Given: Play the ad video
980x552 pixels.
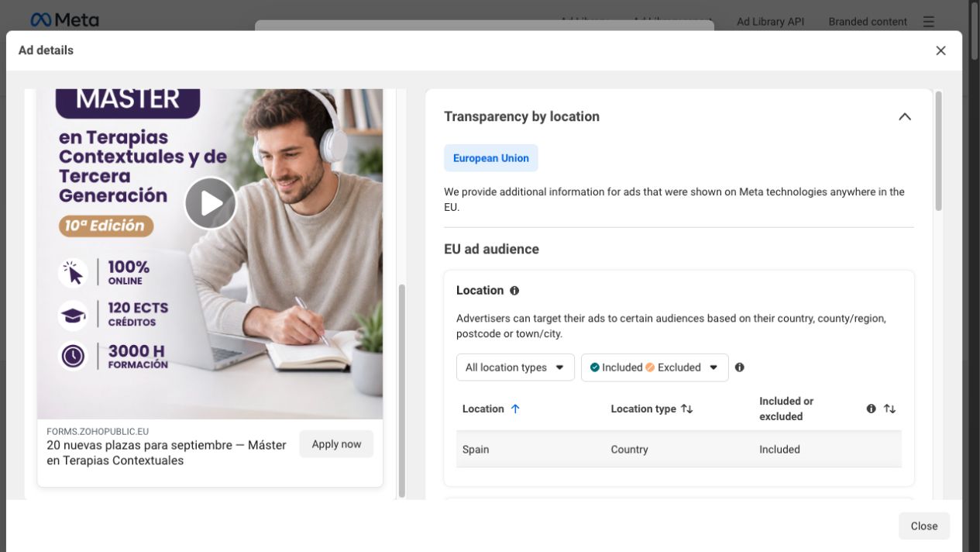Looking at the screenshot, I should point(210,203).
